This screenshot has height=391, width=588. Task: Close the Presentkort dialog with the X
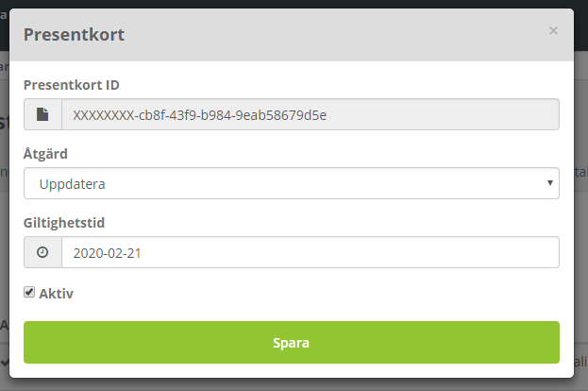[553, 31]
